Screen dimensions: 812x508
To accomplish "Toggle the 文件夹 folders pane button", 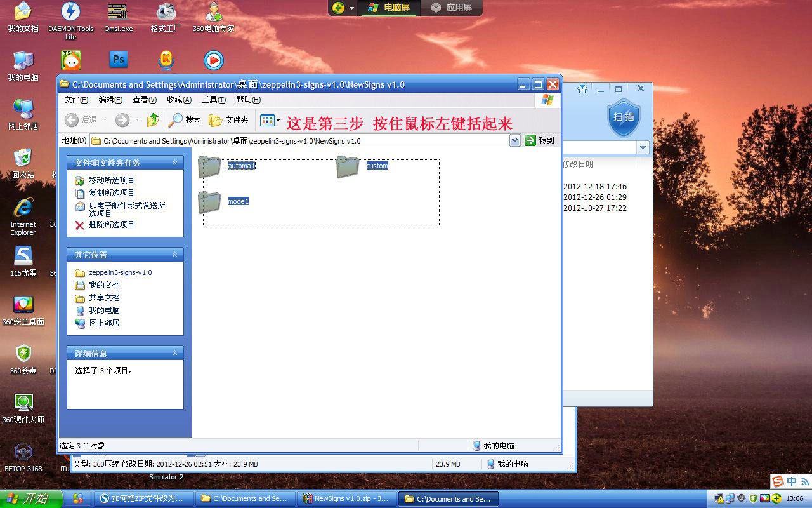I will [228, 119].
